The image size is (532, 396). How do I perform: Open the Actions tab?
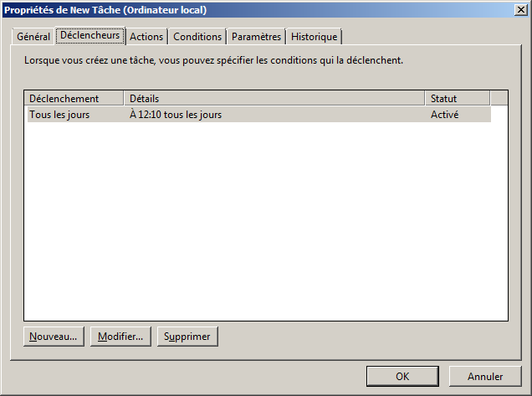(x=146, y=37)
